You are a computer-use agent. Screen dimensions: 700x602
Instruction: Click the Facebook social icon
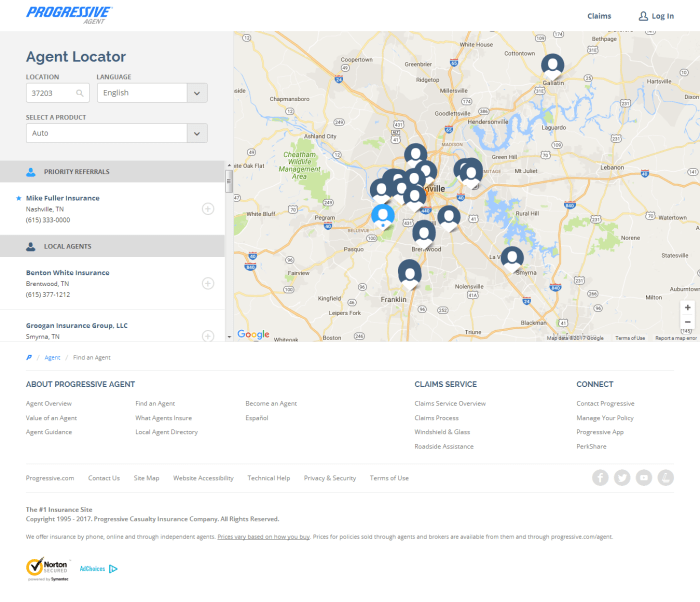click(600, 477)
